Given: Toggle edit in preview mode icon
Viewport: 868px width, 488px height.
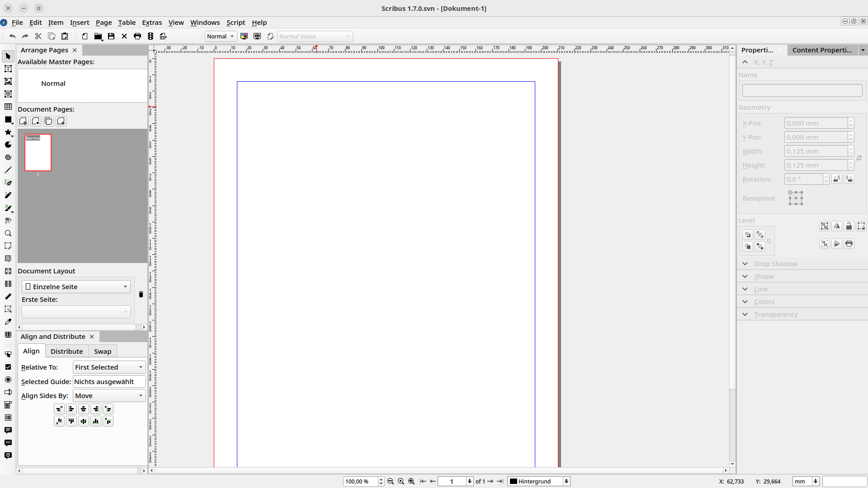Looking at the screenshot, I should tap(270, 36).
